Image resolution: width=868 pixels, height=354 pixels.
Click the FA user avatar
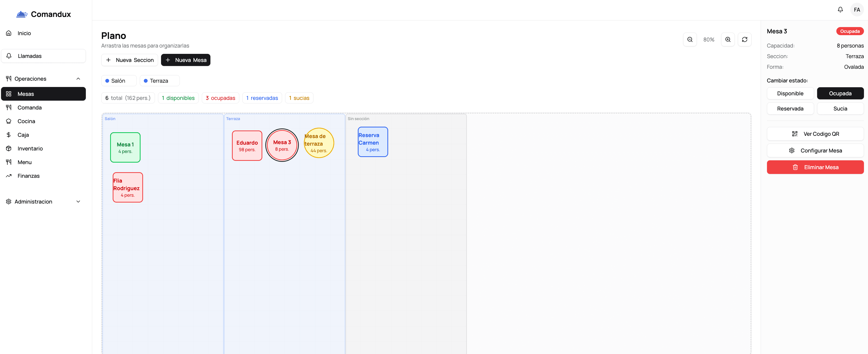tap(857, 10)
